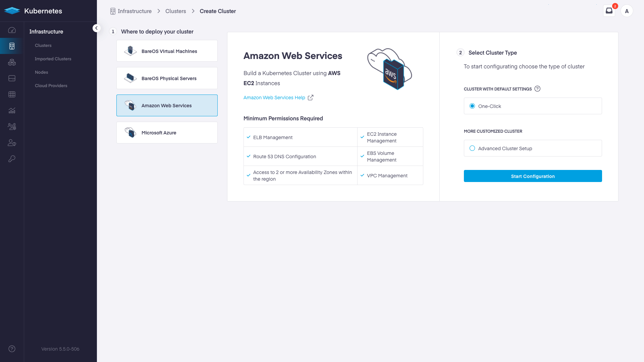644x362 pixels.
Task: Select the One-Click radio option
Action: point(472,106)
